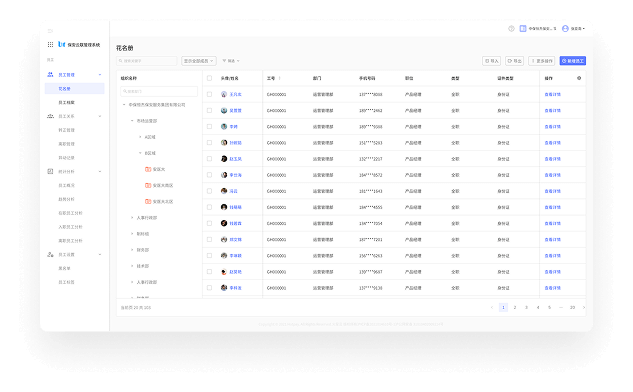This screenshot has width=633, height=392.
Task: Toggle the select-all checkbox in table header
Action: (x=209, y=78)
